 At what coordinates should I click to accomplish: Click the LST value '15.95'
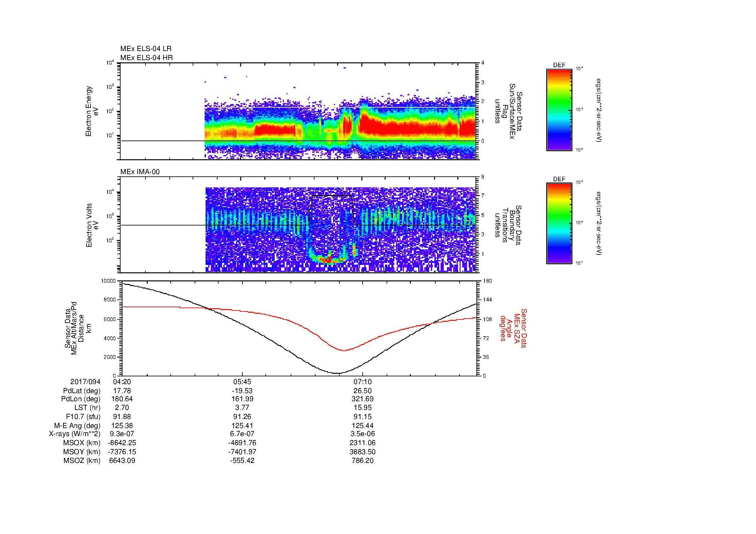pyautogui.click(x=363, y=408)
